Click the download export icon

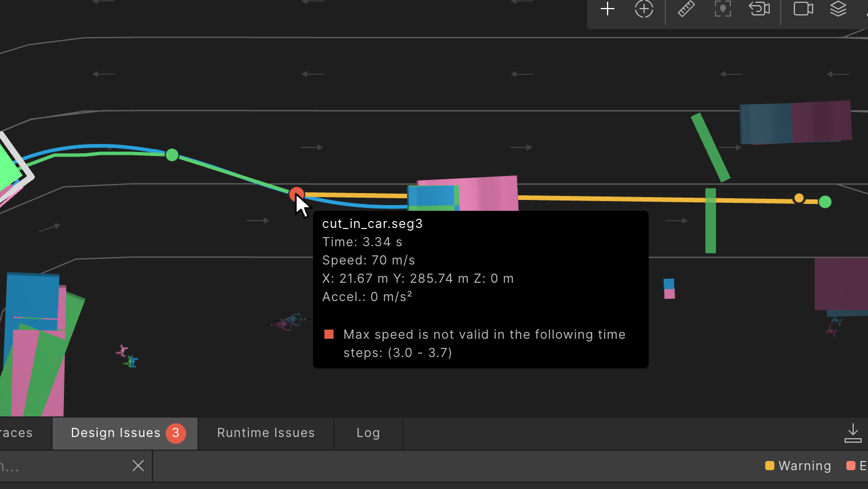tap(853, 433)
